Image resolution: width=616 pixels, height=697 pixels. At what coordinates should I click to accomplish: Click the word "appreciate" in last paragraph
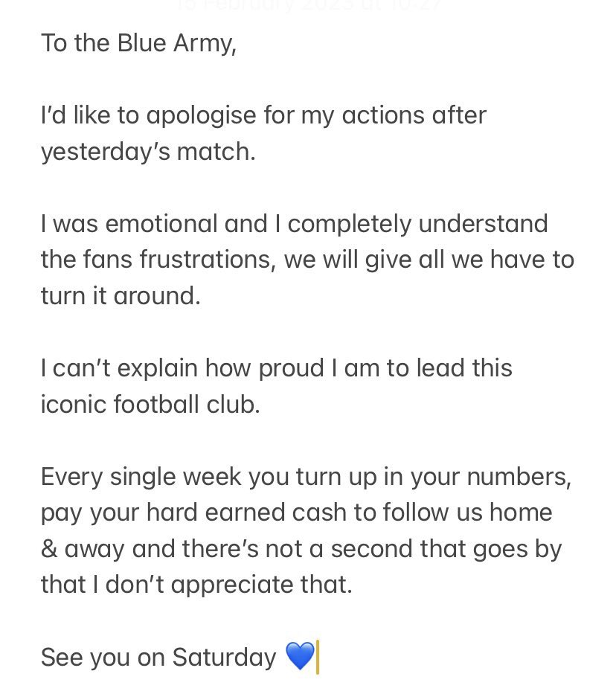(231, 585)
